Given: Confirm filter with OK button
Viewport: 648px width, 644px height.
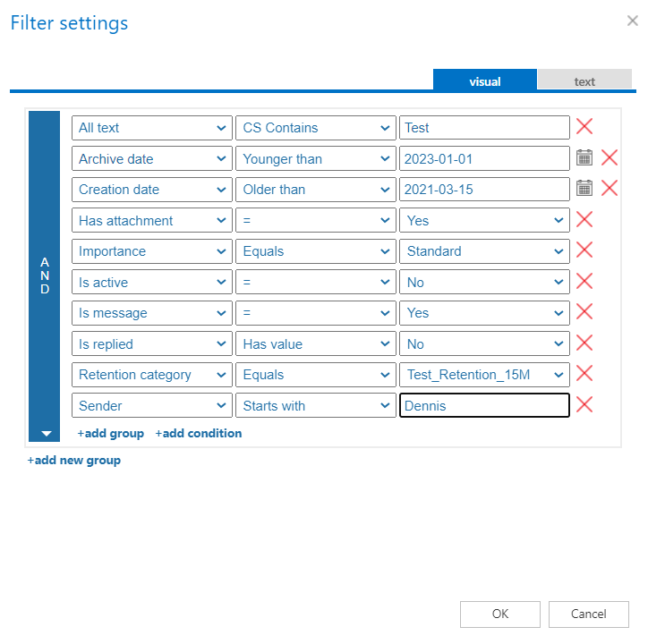Looking at the screenshot, I should click(x=500, y=614).
